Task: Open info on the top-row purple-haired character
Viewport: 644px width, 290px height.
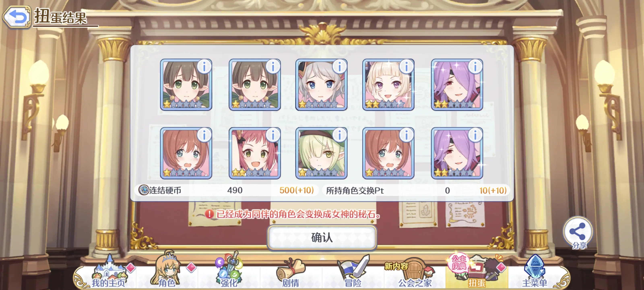Action: click(475, 67)
